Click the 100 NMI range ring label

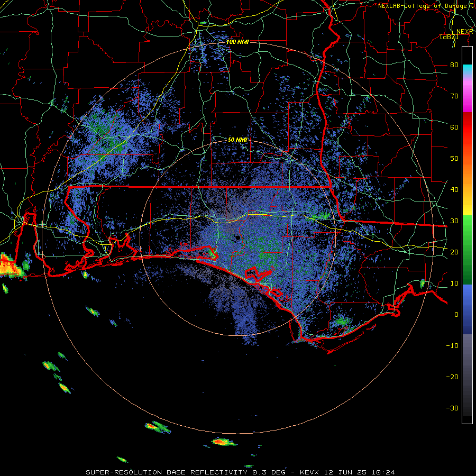[237, 42]
